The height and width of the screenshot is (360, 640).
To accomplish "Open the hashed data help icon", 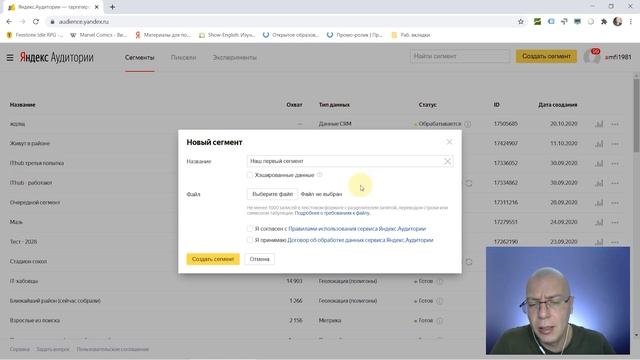I will pos(320,175).
